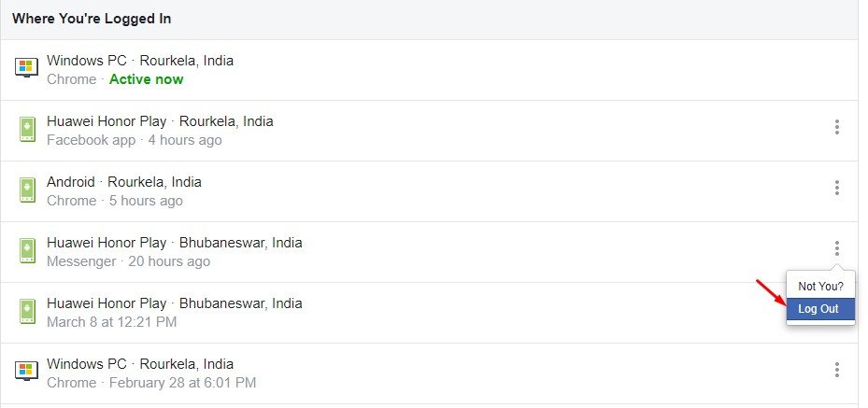Click the Android icon for March 8 session

[x=27, y=312]
